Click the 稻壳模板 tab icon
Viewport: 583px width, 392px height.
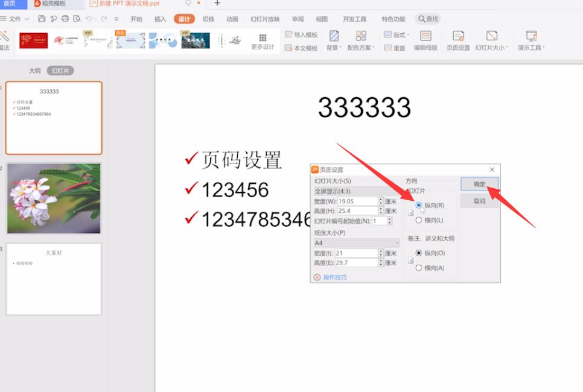coord(37,4)
